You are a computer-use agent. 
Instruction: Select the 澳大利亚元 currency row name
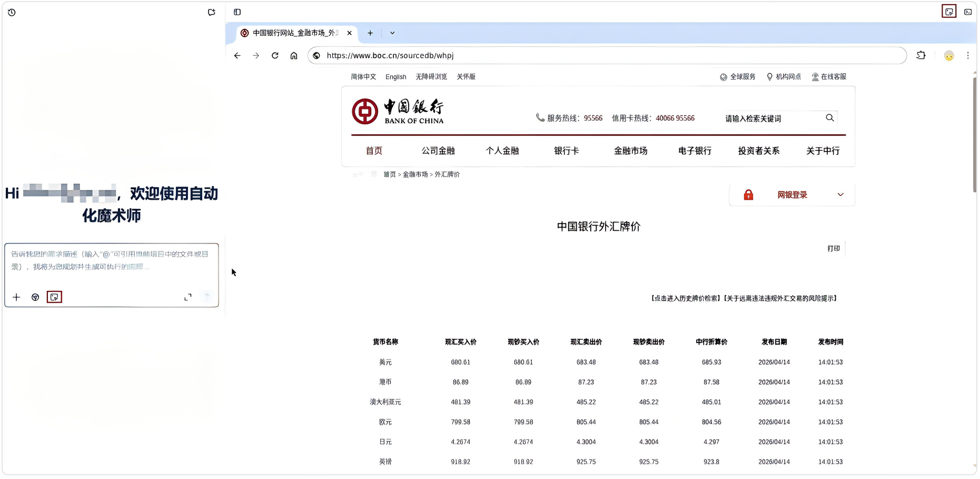point(385,402)
